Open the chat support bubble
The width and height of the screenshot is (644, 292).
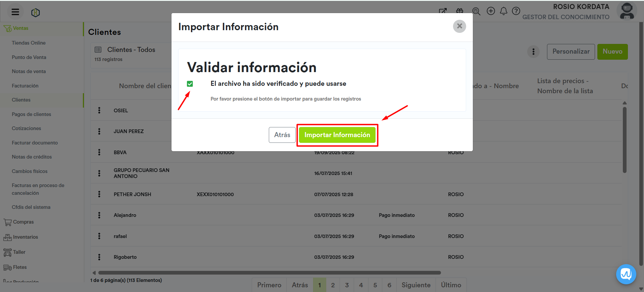626,274
